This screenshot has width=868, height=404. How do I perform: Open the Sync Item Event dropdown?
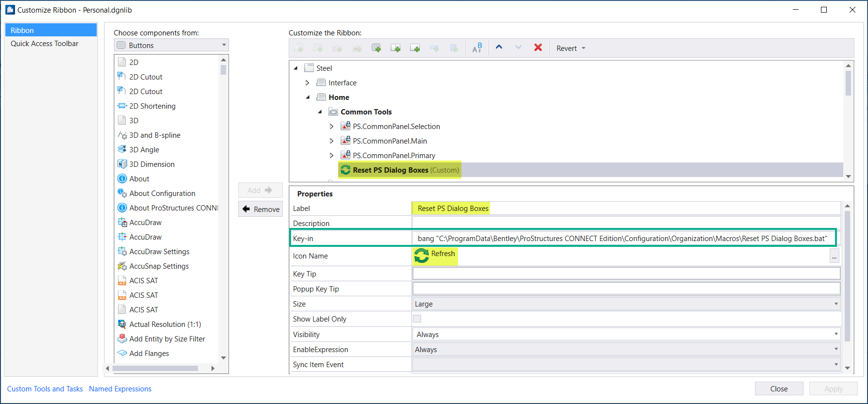pyautogui.click(x=626, y=364)
